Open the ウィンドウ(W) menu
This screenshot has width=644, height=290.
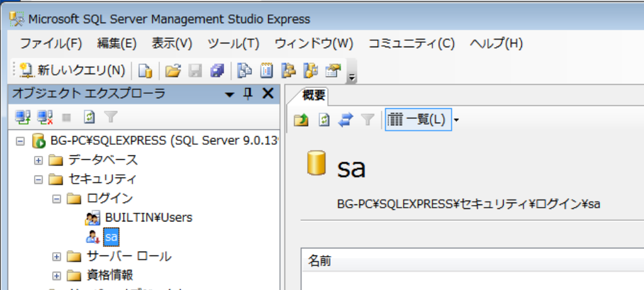point(314,43)
